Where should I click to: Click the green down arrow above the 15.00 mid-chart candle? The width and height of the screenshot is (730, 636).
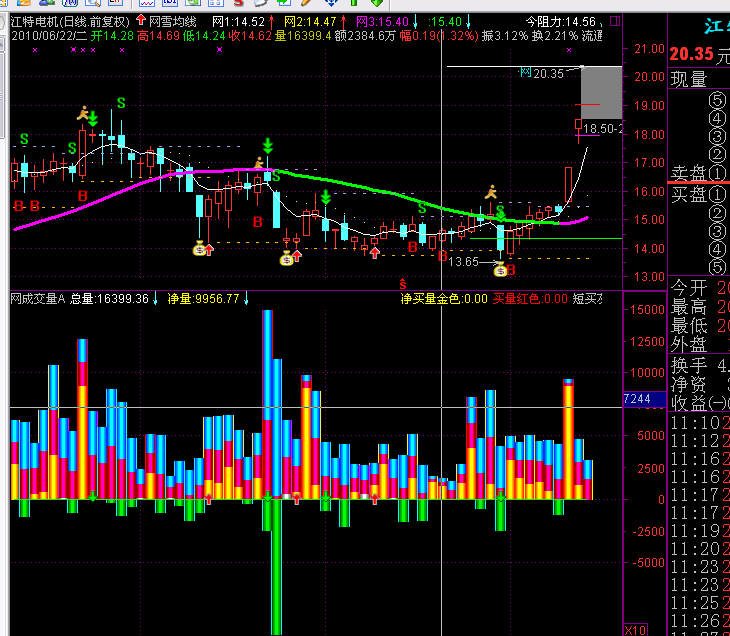326,197
